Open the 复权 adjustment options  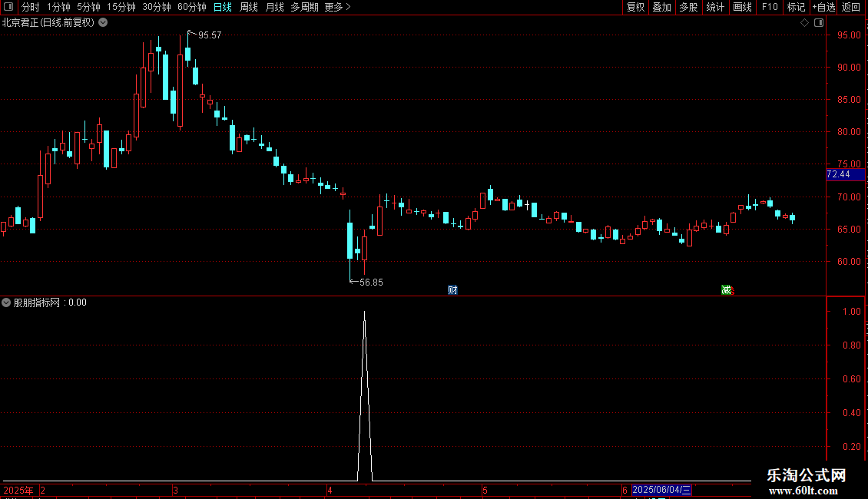[635, 7]
